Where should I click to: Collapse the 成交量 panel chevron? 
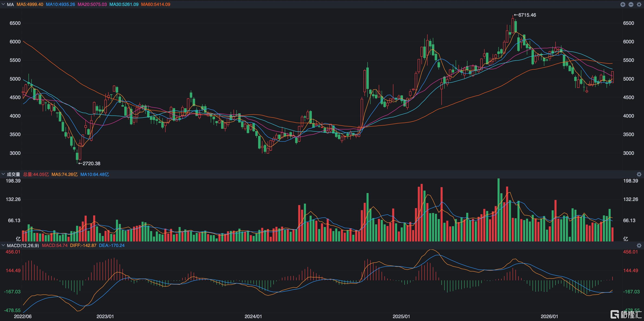[3, 174]
